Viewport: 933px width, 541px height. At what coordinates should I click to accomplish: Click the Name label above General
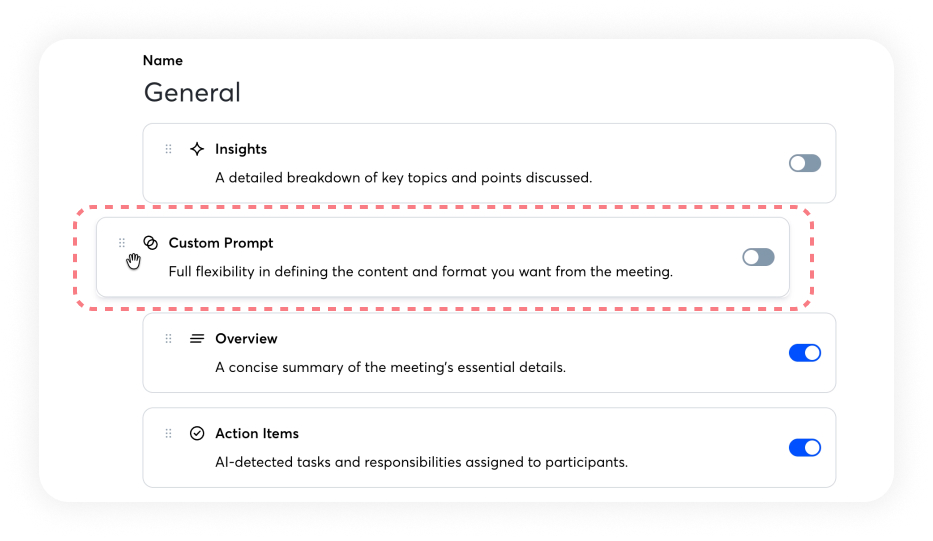(x=162, y=61)
